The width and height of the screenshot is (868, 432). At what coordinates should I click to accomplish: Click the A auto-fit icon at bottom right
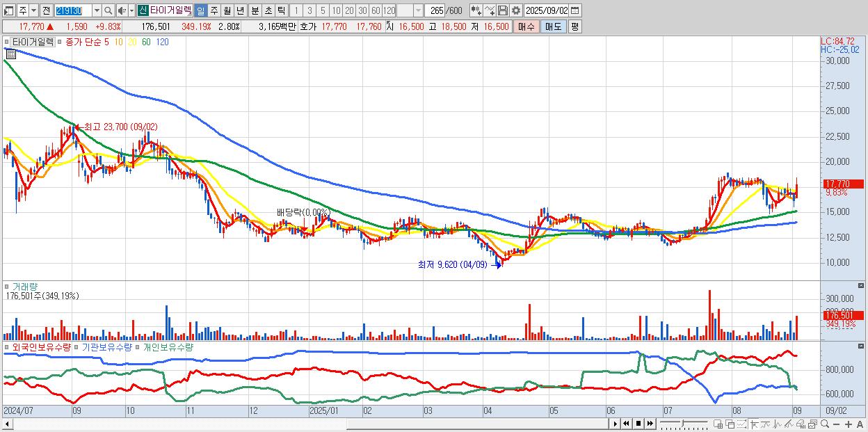coord(860,424)
